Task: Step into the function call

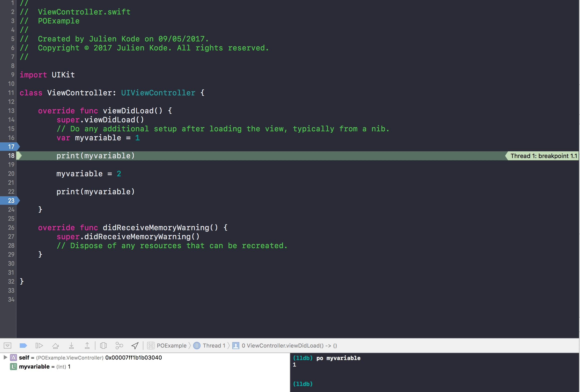Action: click(71, 346)
